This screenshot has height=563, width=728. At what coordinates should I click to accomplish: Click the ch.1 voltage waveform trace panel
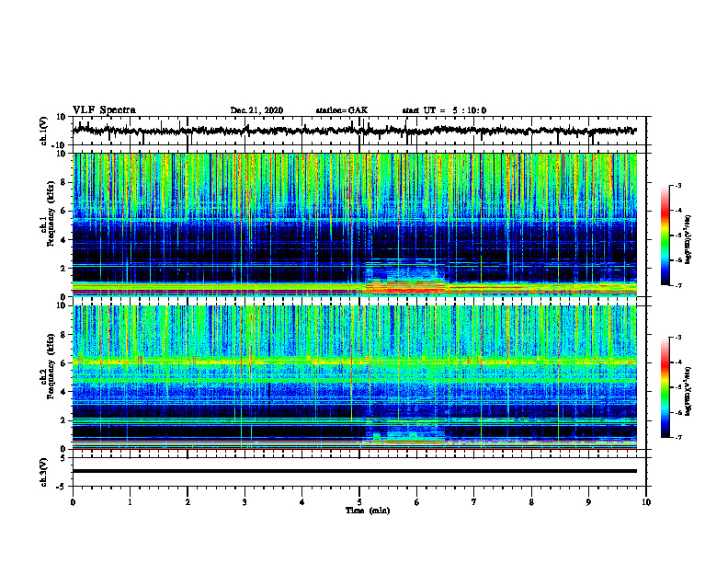click(358, 131)
